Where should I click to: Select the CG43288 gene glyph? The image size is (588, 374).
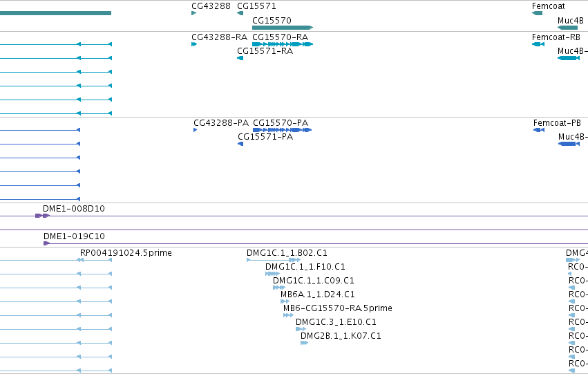click(x=194, y=13)
